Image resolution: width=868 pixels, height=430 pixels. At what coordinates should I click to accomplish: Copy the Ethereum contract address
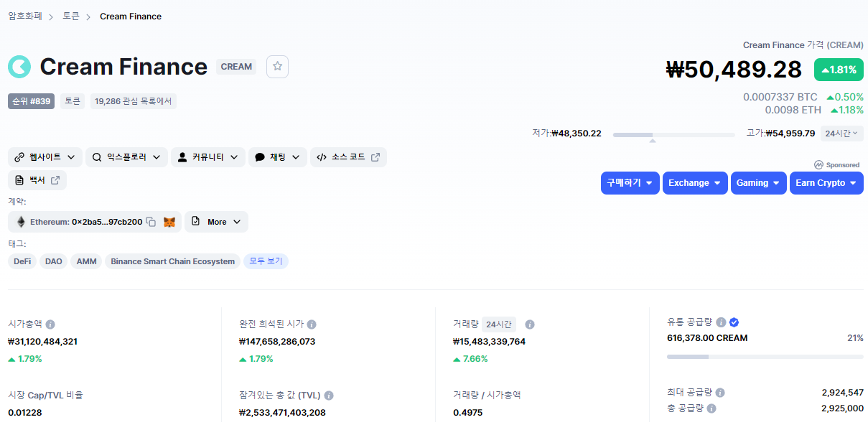coord(151,222)
